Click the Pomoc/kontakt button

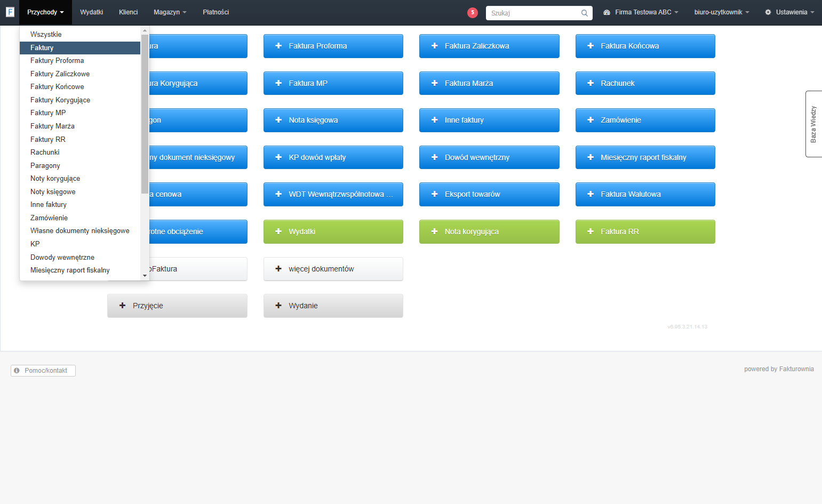pyautogui.click(x=43, y=371)
